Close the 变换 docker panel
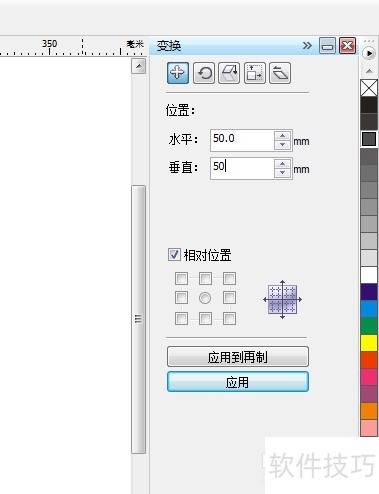 pos(348,46)
